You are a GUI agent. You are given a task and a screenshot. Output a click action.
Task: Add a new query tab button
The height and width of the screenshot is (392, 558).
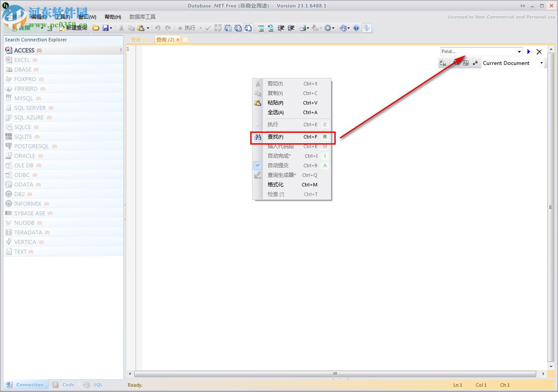coord(185,40)
